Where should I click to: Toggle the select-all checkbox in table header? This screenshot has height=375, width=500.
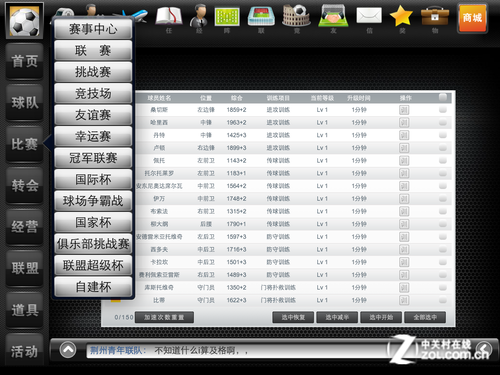tap(443, 97)
